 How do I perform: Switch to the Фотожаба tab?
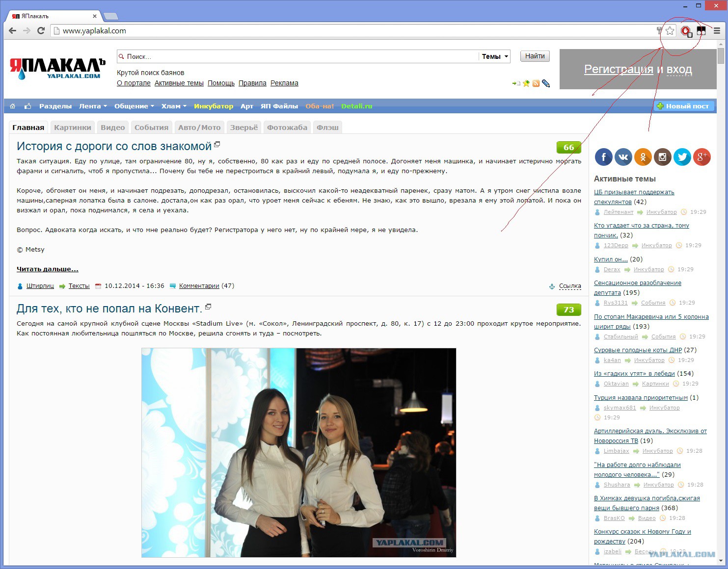(287, 128)
